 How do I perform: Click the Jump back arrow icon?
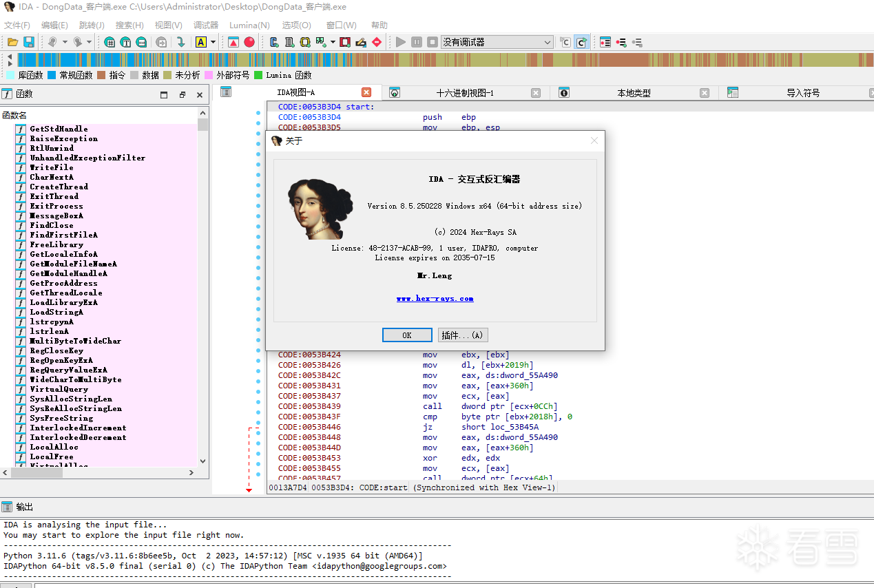click(52, 42)
